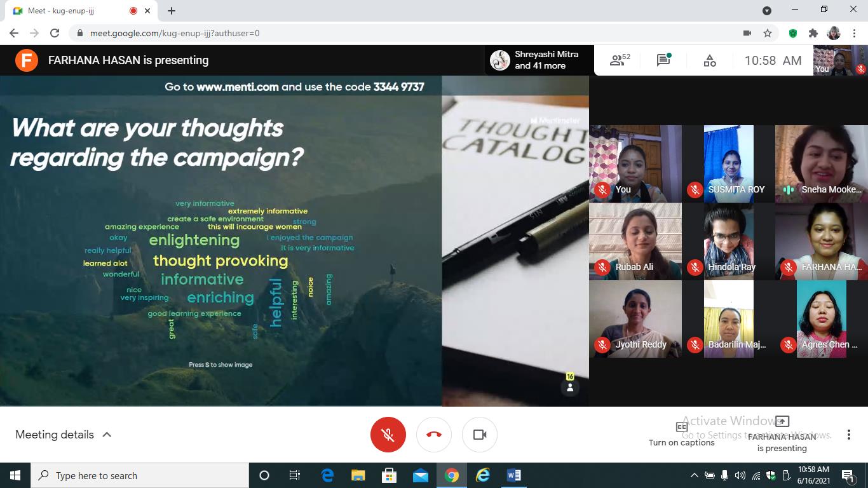Bookmark this page with the star icon
The image size is (868, 488).
[x=768, y=33]
